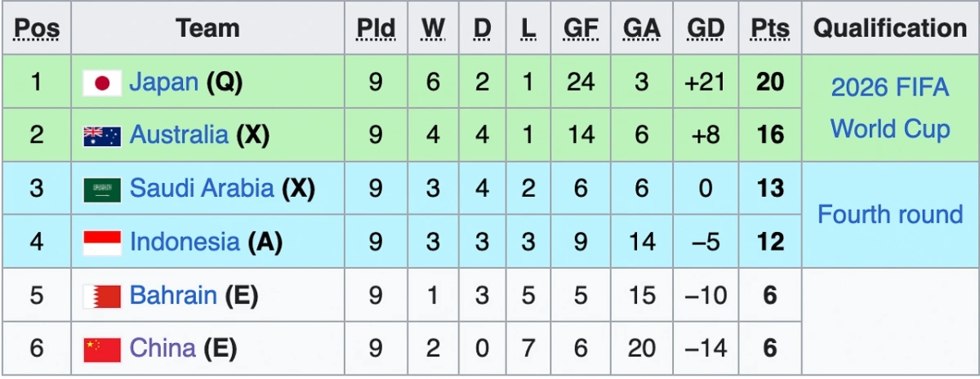
Task: Open the Australia team link
Action: click(x=179, y=135)
